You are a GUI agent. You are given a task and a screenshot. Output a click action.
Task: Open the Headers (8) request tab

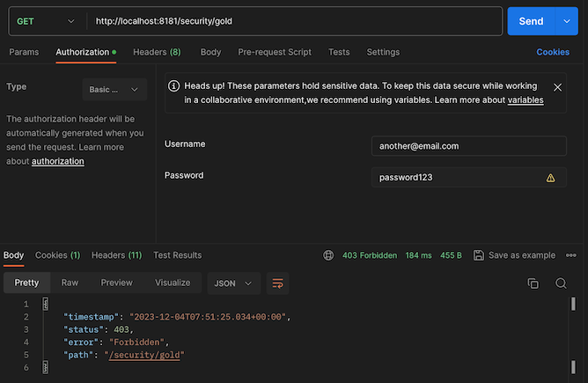[158, 52]
